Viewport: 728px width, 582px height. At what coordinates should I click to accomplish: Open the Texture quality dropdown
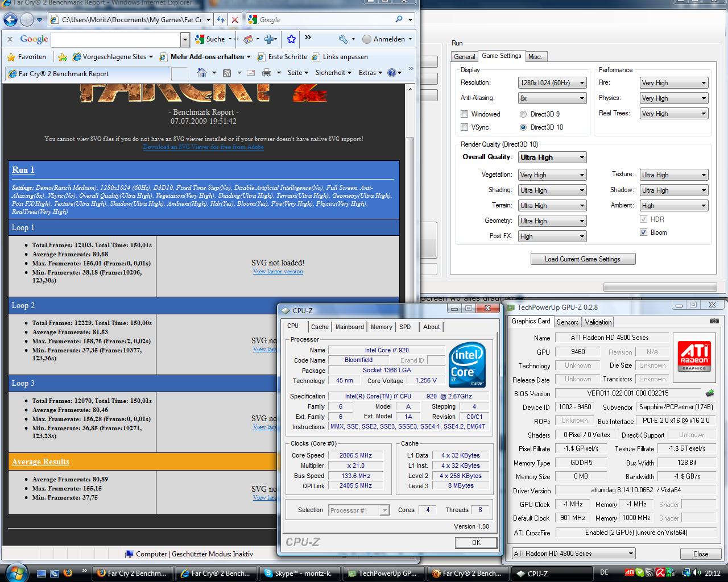pyautogui.click(x=674, y=175)
